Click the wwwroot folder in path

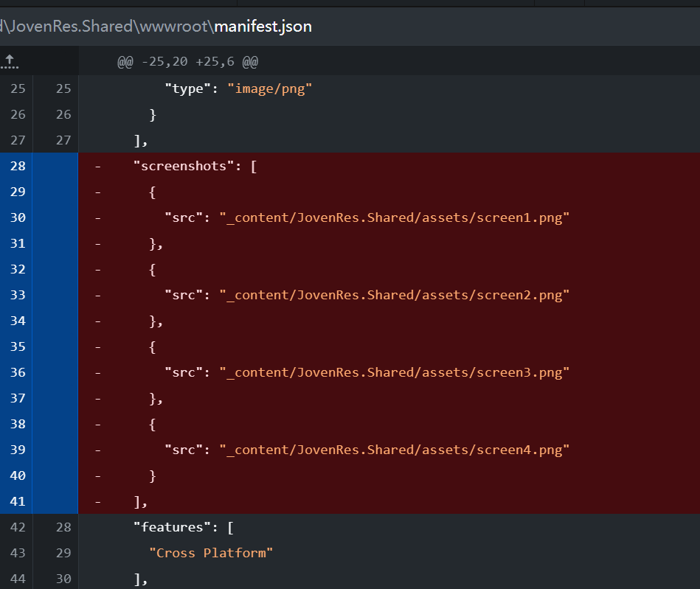(x=174, y=27)
